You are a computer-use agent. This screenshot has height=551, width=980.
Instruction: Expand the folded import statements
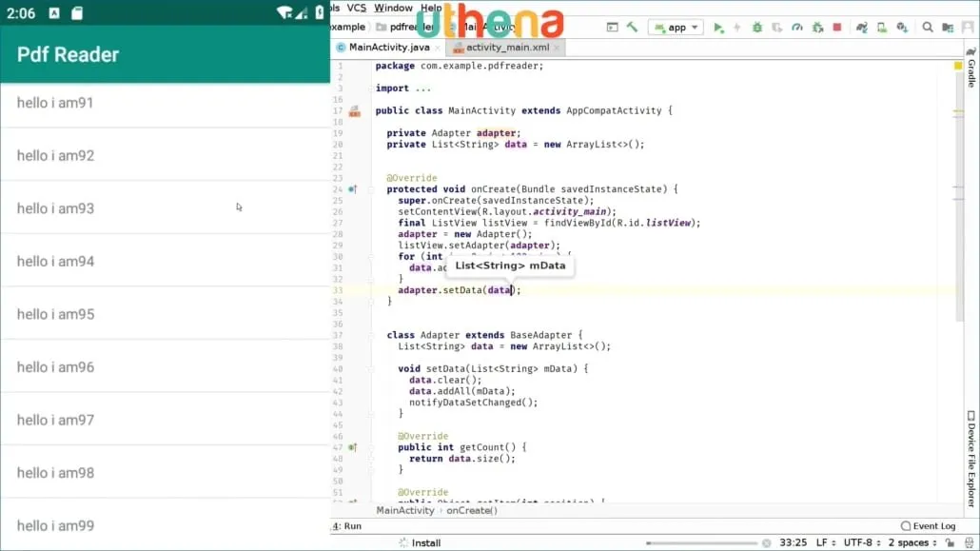click(x=423, y=89)
